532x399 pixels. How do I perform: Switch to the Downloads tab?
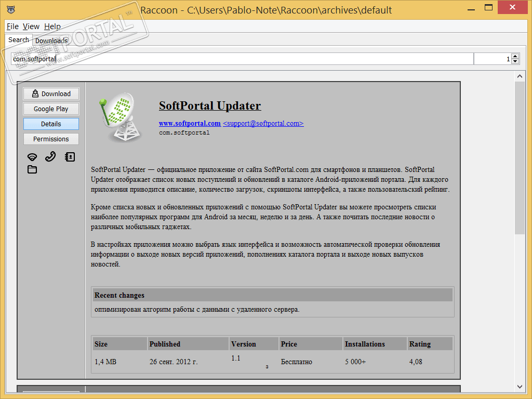[51, 41]
